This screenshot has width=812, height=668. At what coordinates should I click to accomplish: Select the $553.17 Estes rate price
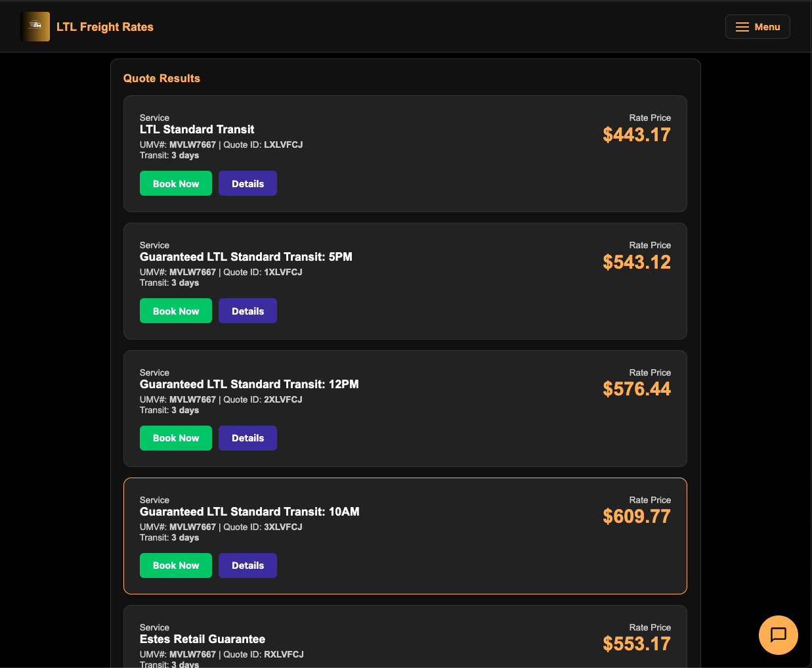click(x=636, y=644)
